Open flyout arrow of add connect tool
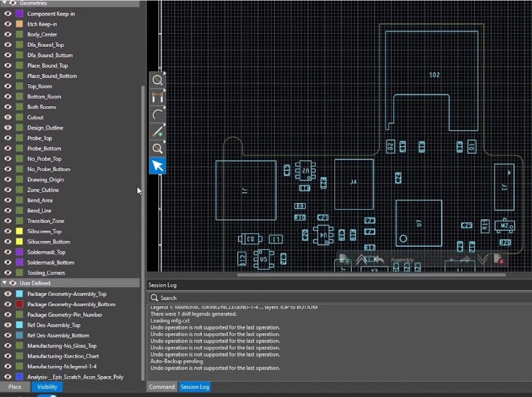This screenshot has height=397, width=532. pos(165,124)
